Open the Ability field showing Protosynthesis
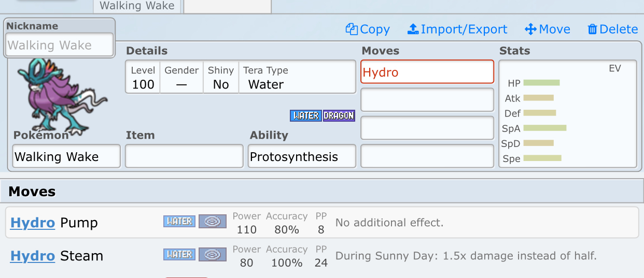Viewport: 644px width, 278px height. [x=302, y=156]
